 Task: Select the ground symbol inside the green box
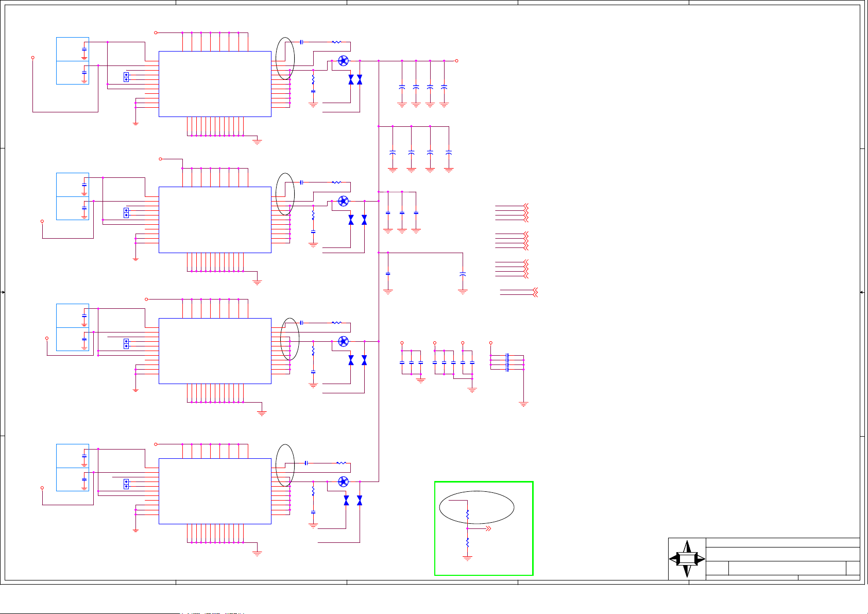tap(467, 558)
